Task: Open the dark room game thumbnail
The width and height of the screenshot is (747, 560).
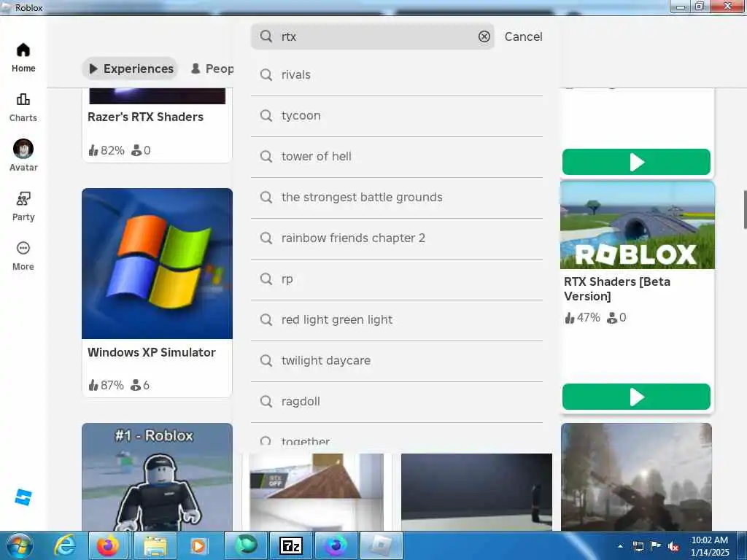Action: [x=476, y=492]
